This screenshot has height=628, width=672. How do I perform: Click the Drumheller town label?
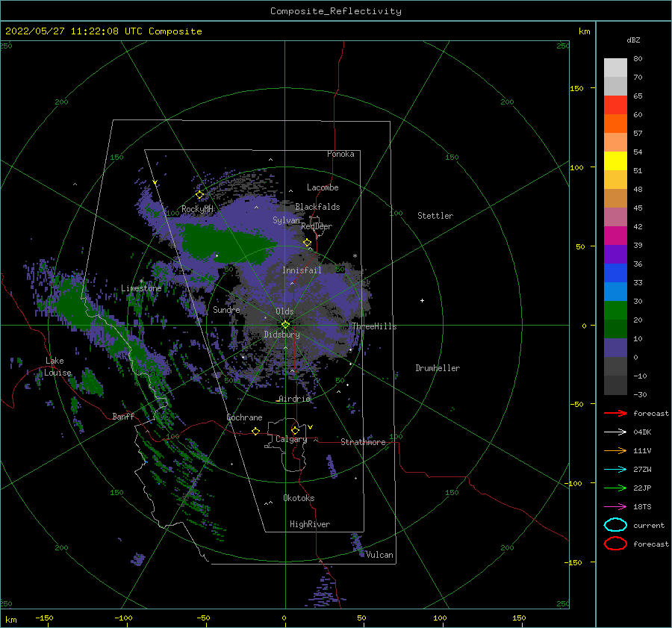coord(438,368)
